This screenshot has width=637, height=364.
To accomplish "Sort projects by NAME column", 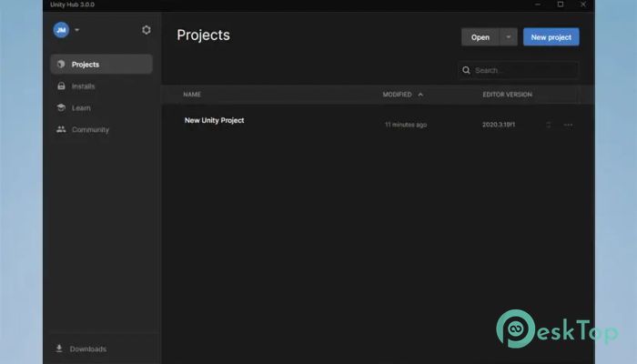I will [192, 95].
